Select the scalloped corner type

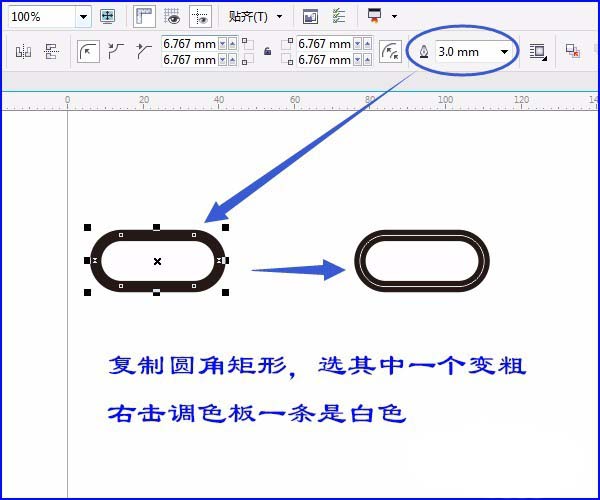[x=116, y=51]
